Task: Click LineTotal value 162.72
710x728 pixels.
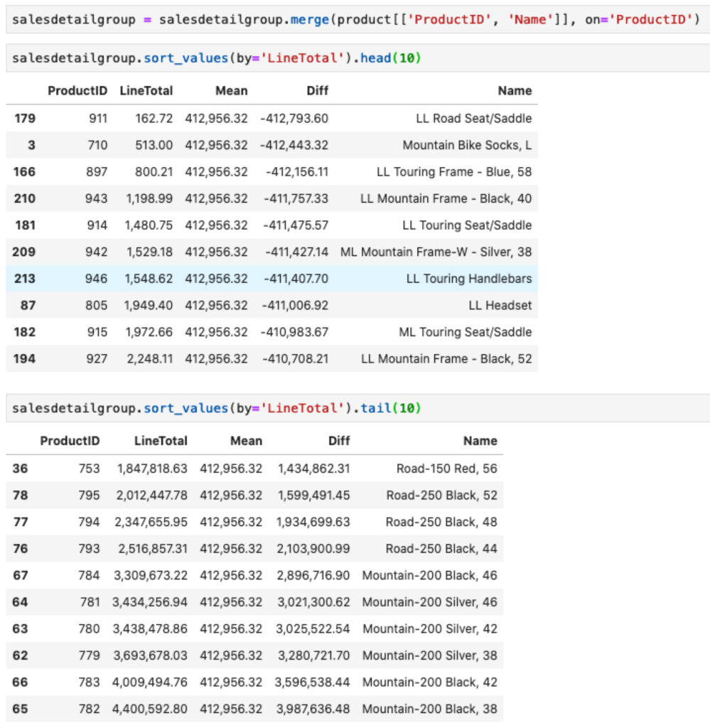Action: (154, 119)
